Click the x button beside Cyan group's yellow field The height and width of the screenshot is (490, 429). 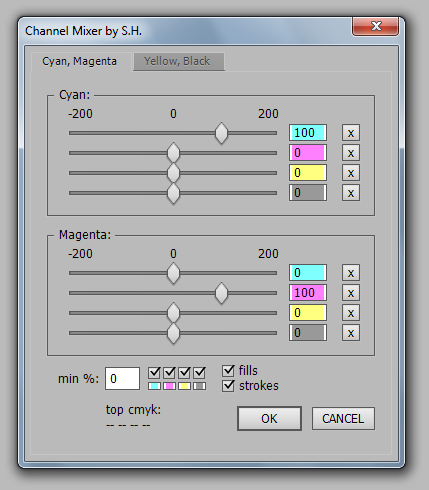[351, 173]
